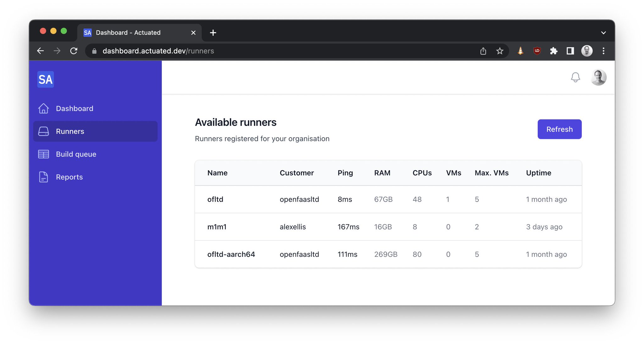Click openfaasltd in the ofltd-aarch64 row
The image size is (644, 344).
coord(299,255)
